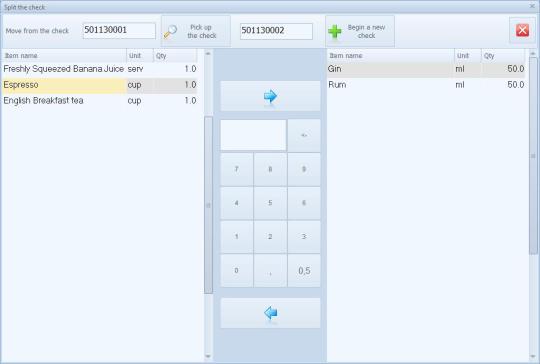Select the Rum row in right list
Screen dimensions: 540x364
pyautogui.click(x=426, y=85)
